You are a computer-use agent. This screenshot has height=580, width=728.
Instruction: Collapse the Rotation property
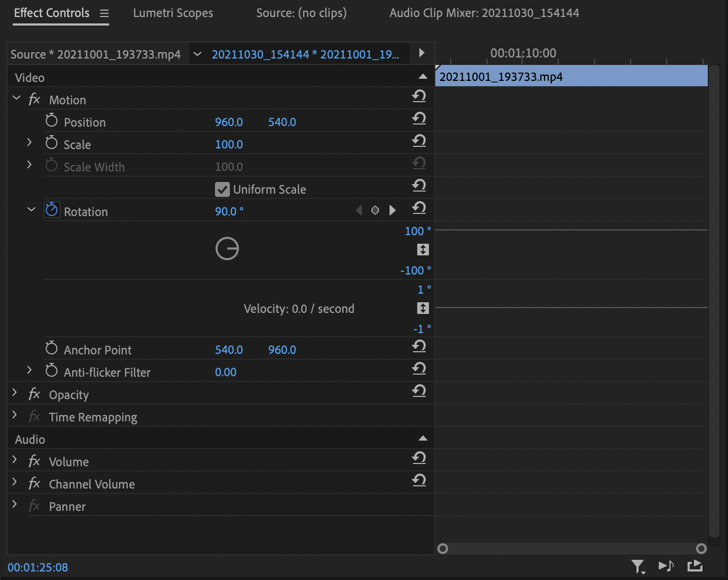point(31,210)
